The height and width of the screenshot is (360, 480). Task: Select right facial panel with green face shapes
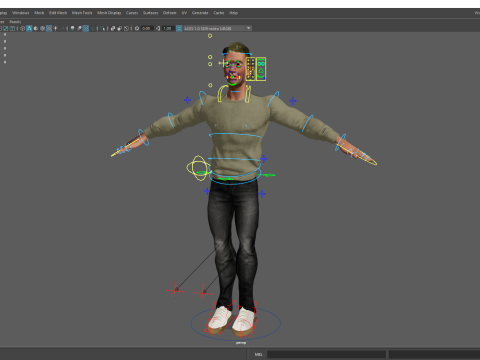tap(261, 69)
